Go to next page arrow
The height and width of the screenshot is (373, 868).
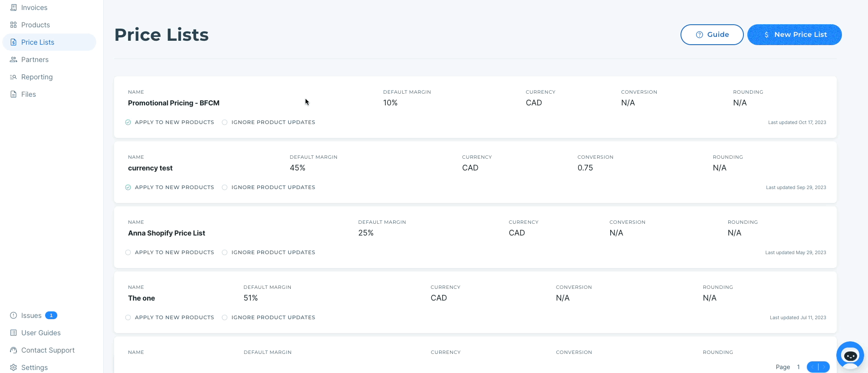[824, 367]
